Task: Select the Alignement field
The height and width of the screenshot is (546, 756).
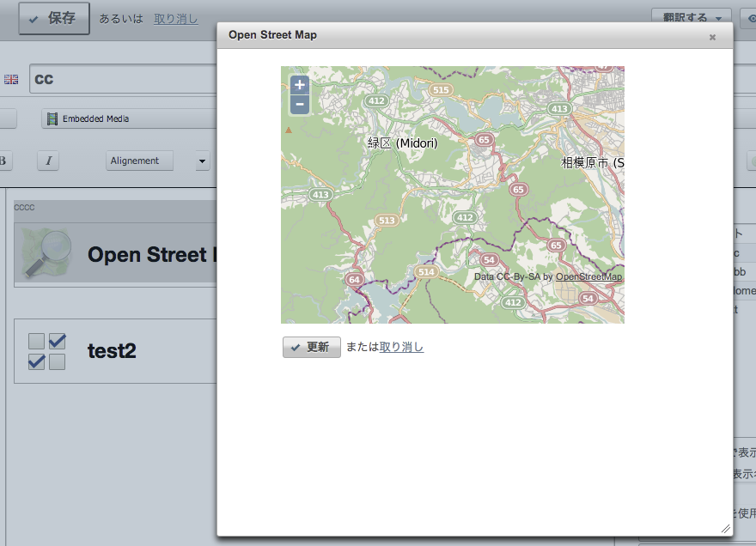Action: coord(139,161)
